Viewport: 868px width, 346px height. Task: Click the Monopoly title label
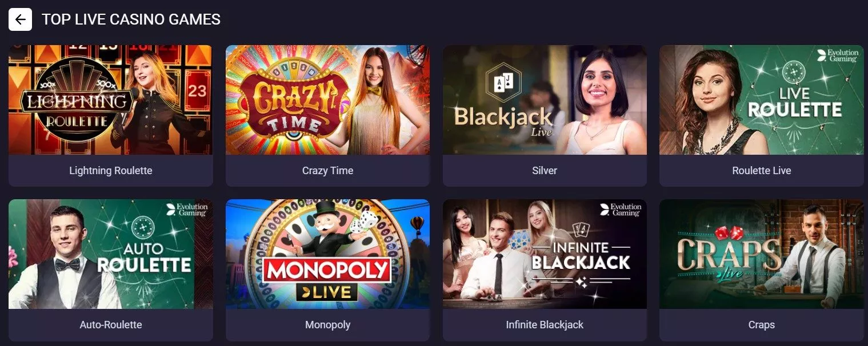(x=327, y=325)
